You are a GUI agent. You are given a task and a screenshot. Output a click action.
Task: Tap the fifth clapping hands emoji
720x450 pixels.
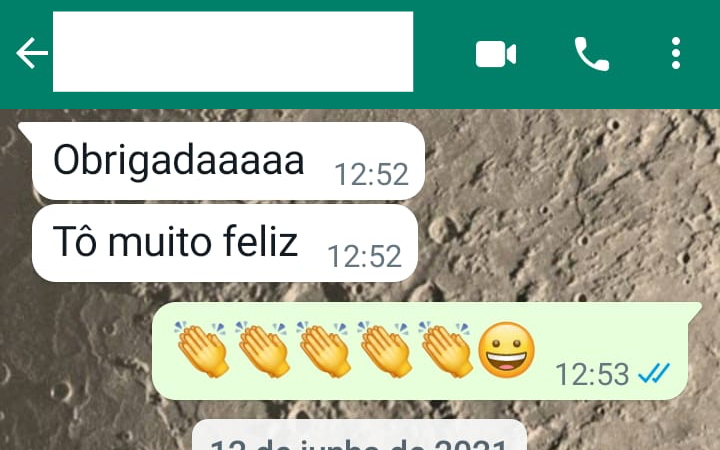(x=446, y=349)
